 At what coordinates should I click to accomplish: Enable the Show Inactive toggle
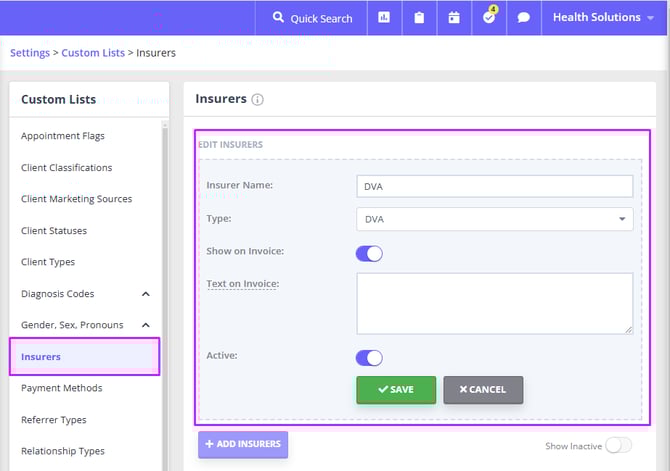pos(618,445)
